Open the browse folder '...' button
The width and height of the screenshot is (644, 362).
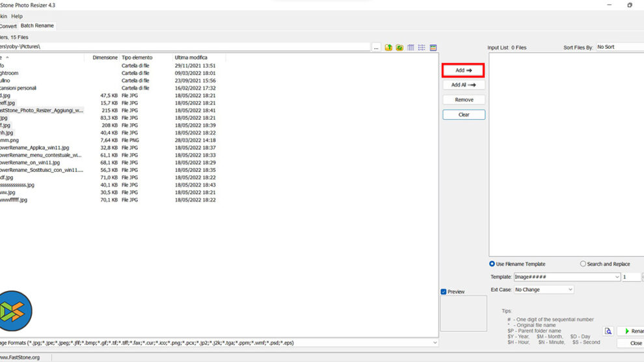pos(376,48)
